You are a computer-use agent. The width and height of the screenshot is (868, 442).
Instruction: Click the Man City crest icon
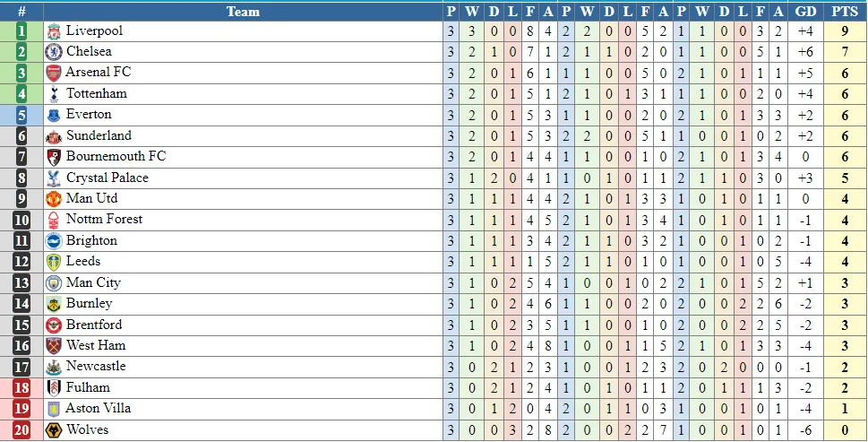[54, 283]
